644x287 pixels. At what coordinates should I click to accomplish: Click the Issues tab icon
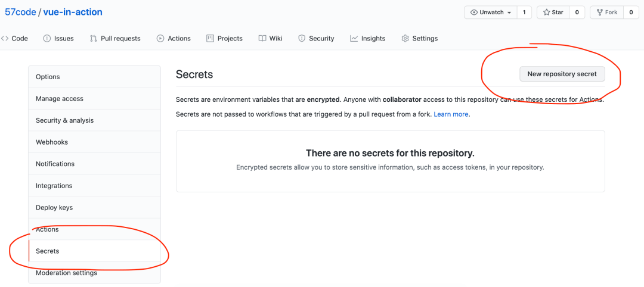coord(47,39)
